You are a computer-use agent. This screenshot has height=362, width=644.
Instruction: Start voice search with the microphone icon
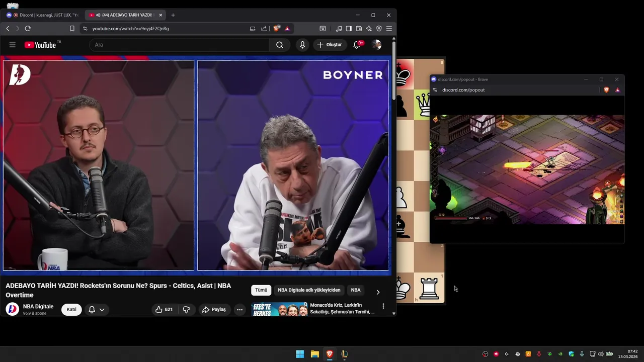point(302,45)
